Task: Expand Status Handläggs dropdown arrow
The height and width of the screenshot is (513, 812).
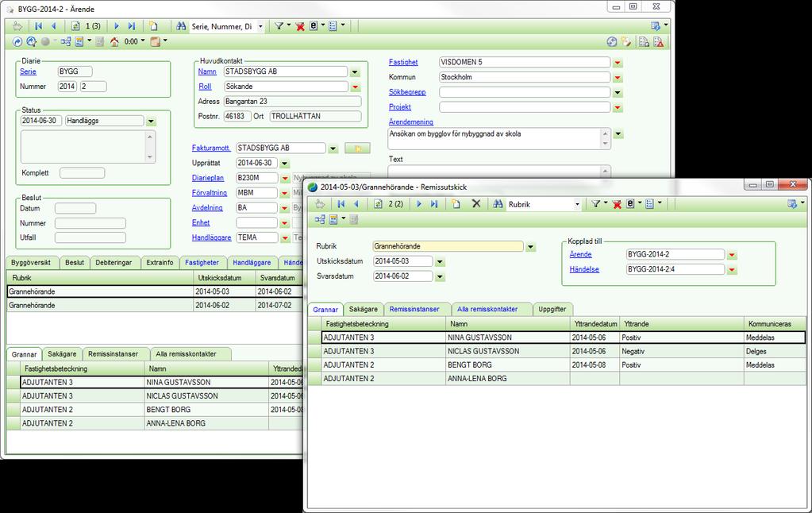Action: (151, 121)
